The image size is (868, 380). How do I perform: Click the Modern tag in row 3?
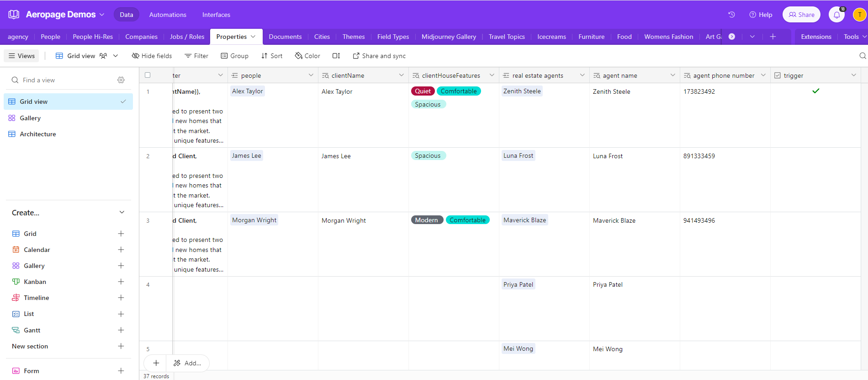[427, 220]
